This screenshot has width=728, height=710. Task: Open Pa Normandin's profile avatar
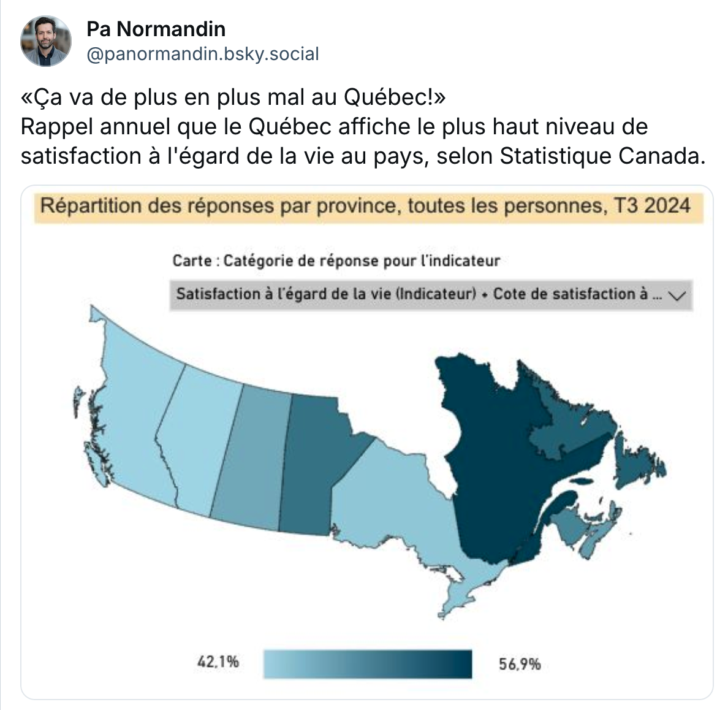click(46, 41)
